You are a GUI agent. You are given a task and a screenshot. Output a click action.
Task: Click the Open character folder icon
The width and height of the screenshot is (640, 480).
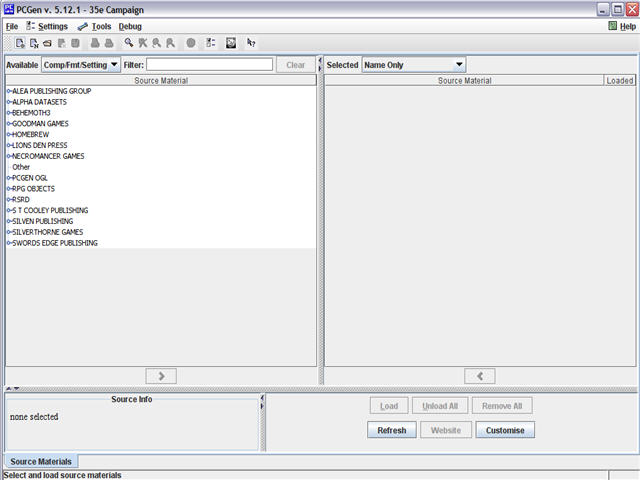click(48, 43)
